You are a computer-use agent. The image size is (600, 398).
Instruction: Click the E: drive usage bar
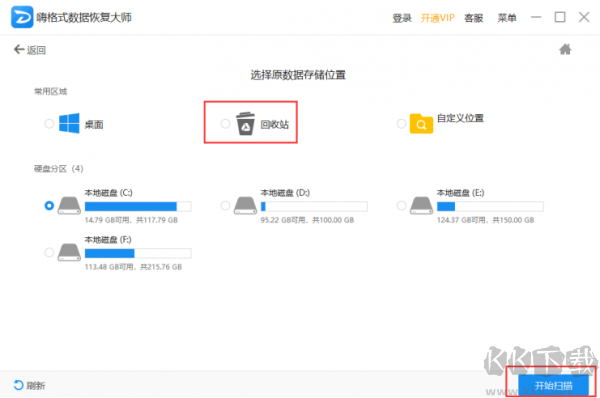tap(490, 207)
